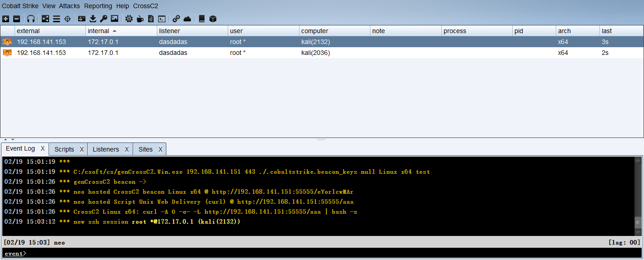Sort sessions by the user column header
Viewport: 644px width, 260px height.
pyautogui.click(x=264, y=31)
